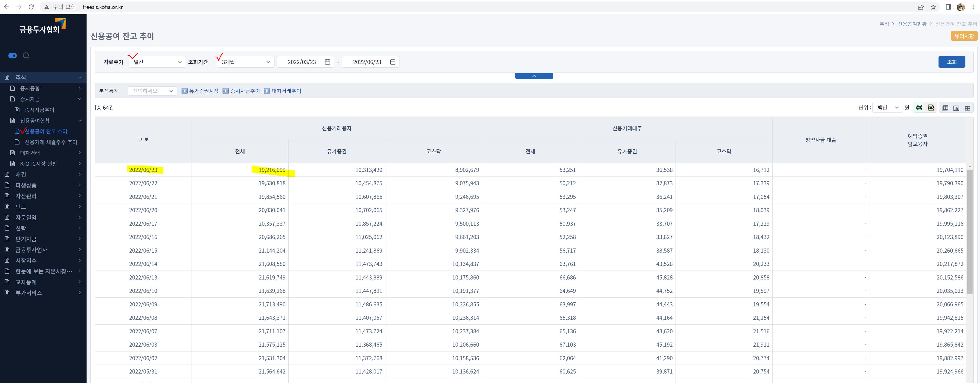Open 대차거래추이 link

(286, 91)
